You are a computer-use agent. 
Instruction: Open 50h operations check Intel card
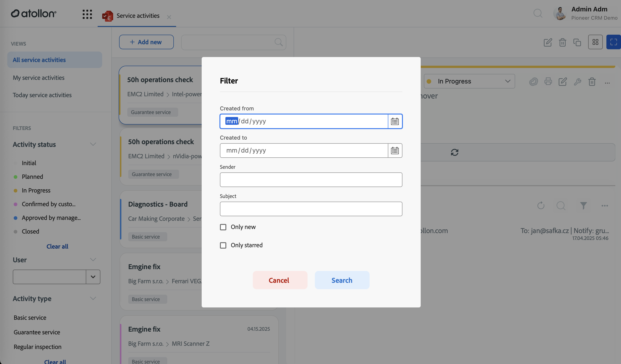(160, 95)
